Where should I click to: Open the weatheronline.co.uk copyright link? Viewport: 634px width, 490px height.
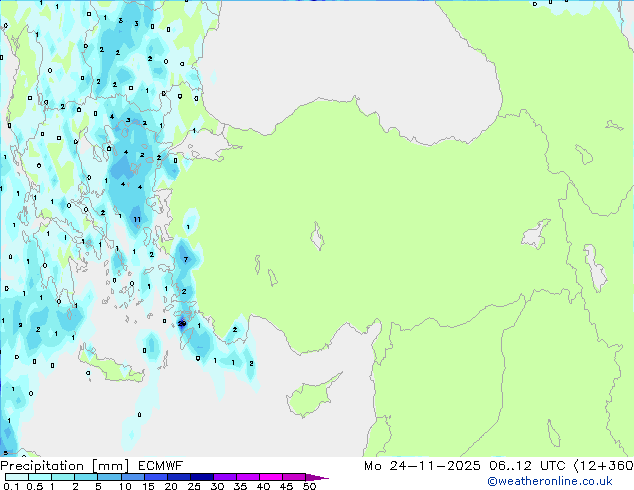(549, 481)
